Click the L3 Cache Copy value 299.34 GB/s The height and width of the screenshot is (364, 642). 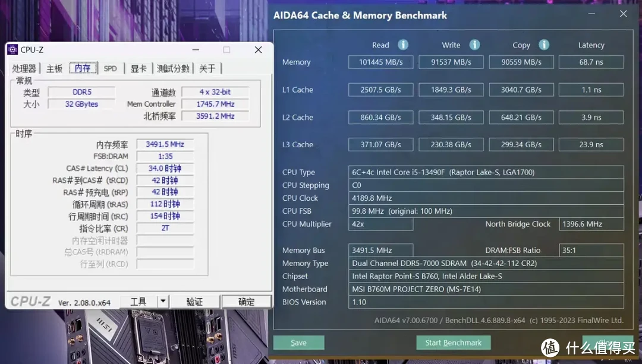521,144
